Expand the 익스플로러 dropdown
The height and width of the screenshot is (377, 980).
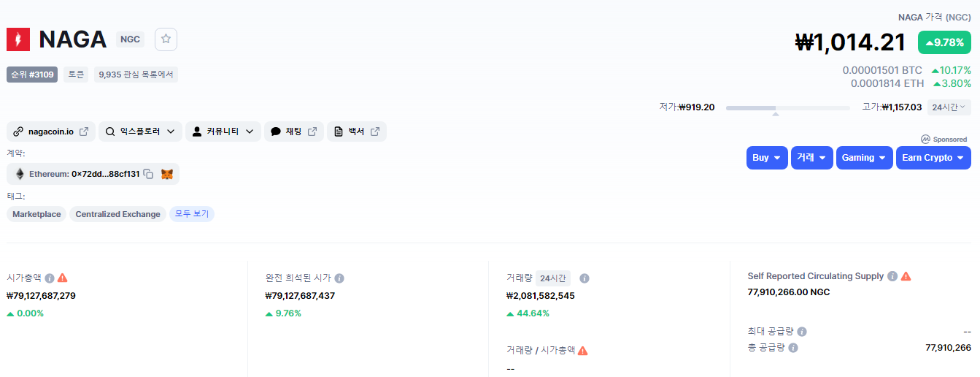click(x=140, y=132)
